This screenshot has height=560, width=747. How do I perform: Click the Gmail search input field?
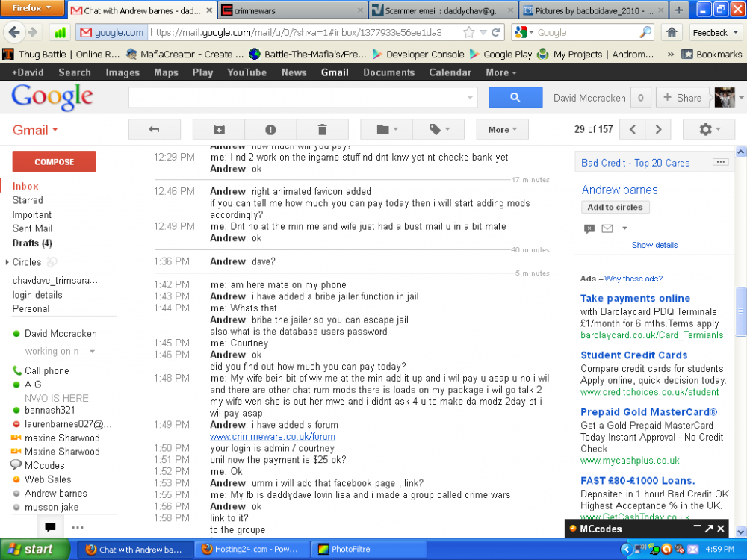pos(297,98)
